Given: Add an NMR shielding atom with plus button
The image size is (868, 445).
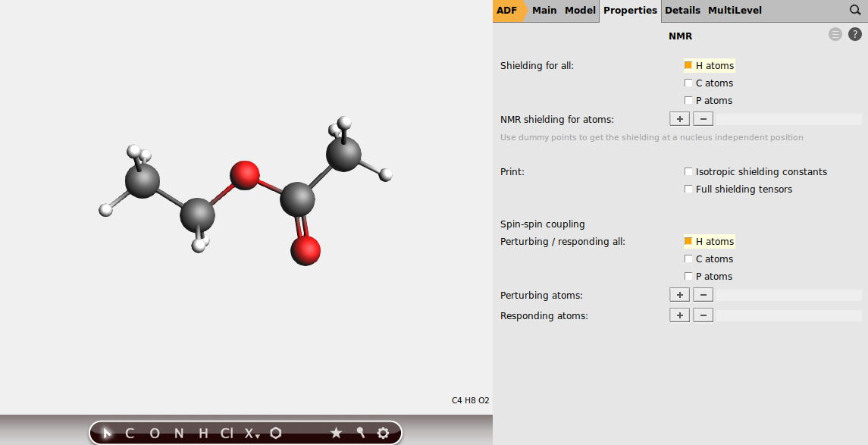Looking at the screenshot, I should [679, 118].
